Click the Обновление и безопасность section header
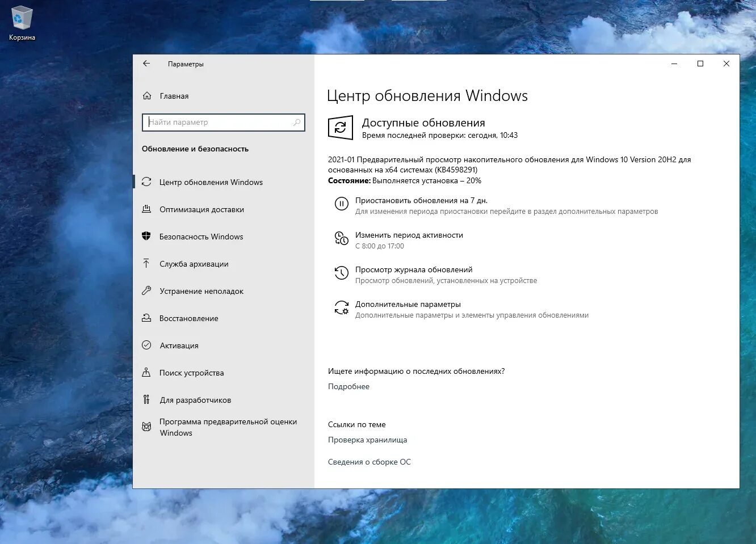The image size is (756, 544). pyautogui.click(x=195, y=149)
